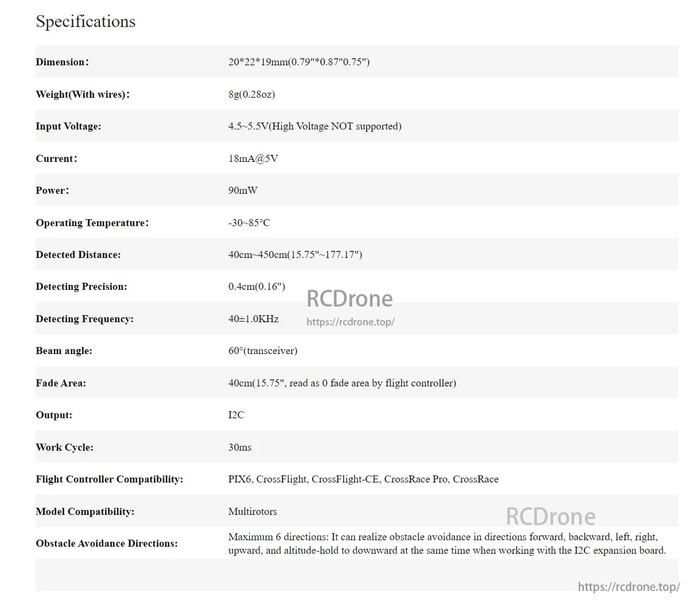
Task: Click the 8g(0.28oz) weight value
Action: [x=251, y=94]
